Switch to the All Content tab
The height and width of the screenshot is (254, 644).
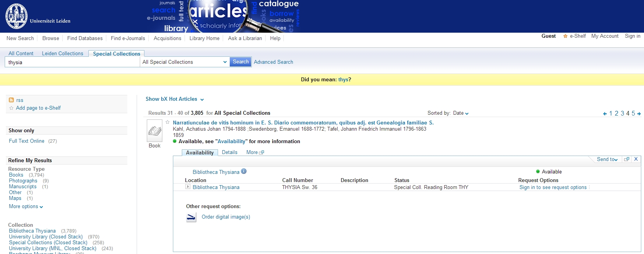click(x=21, y=54)
